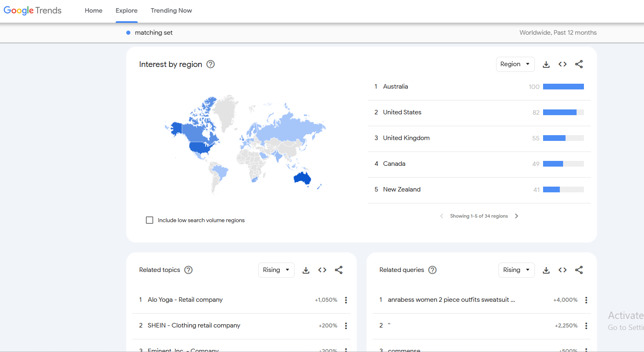The height and width of the screenshot is (352, 644).
Task: Open embed code for Related queries
Action: point(562,270)
